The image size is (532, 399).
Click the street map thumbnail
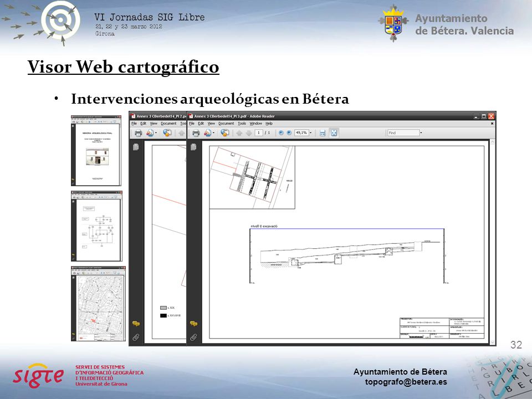pyautogui.click(x=99, y=303)
